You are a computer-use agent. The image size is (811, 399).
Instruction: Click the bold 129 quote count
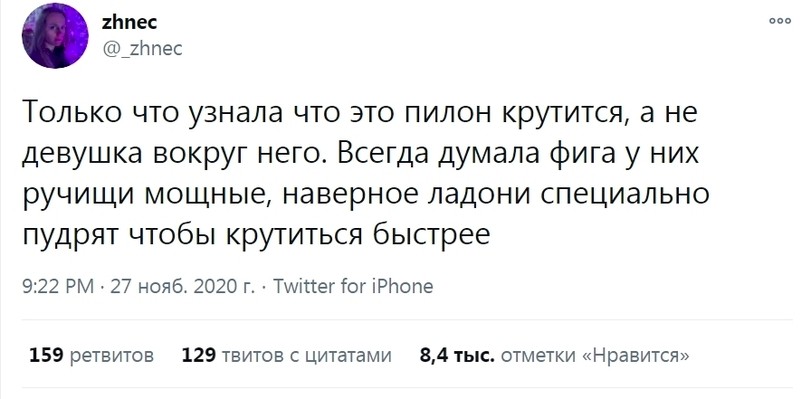(199, 356)
